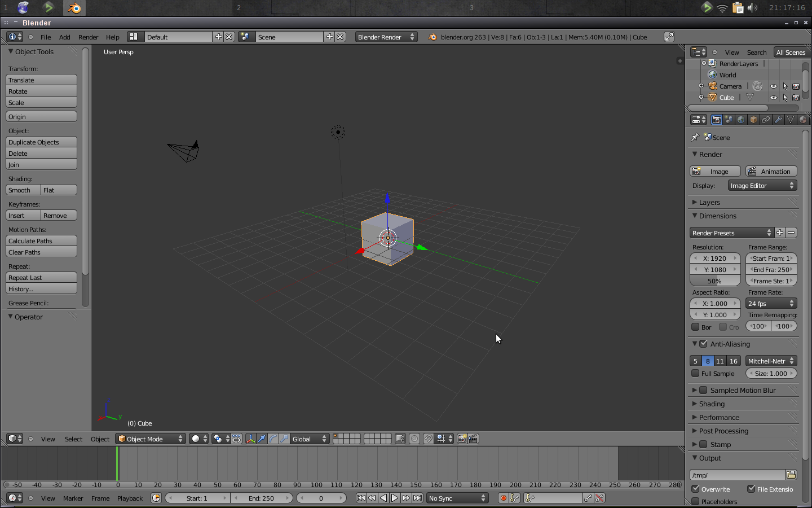Open the Object properties tab (cube icon)
This screenshot has width=812, height=508.
pyautogui.click(x=753, y=119)
